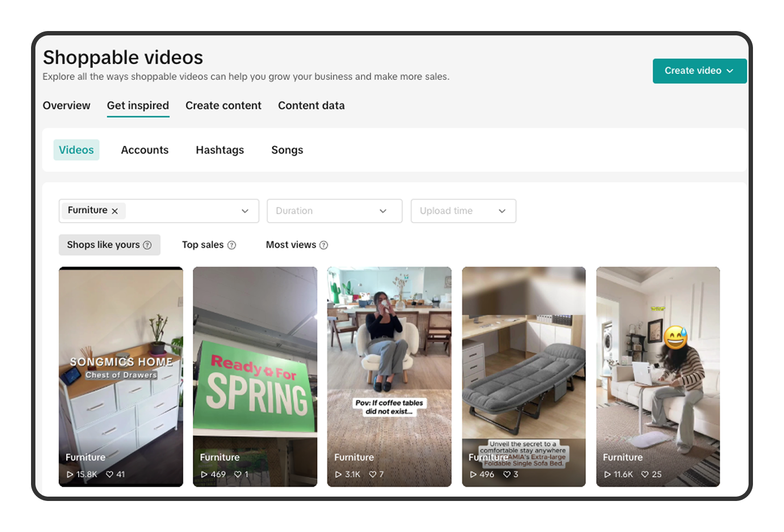Show help tooltip for Top sales
Image resolution: width=784 pixels, height=532 pixels.
231,245
